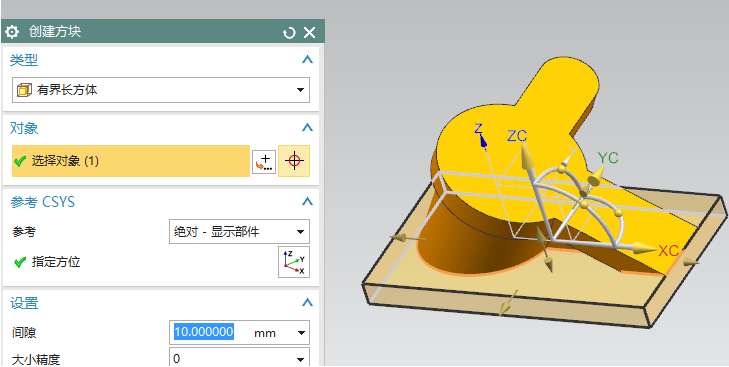The width and height of the screenshot is (729, 367).
Task: Open the CSYS dialog icon beside 指定方位
Action: coord(294,262)
